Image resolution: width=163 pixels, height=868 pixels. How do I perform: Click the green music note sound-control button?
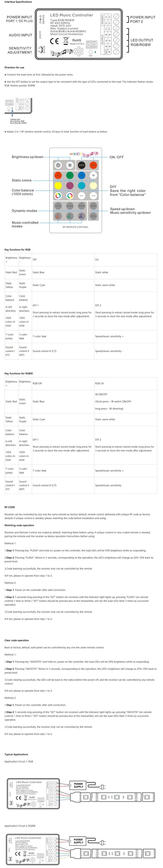click(70, 216)
